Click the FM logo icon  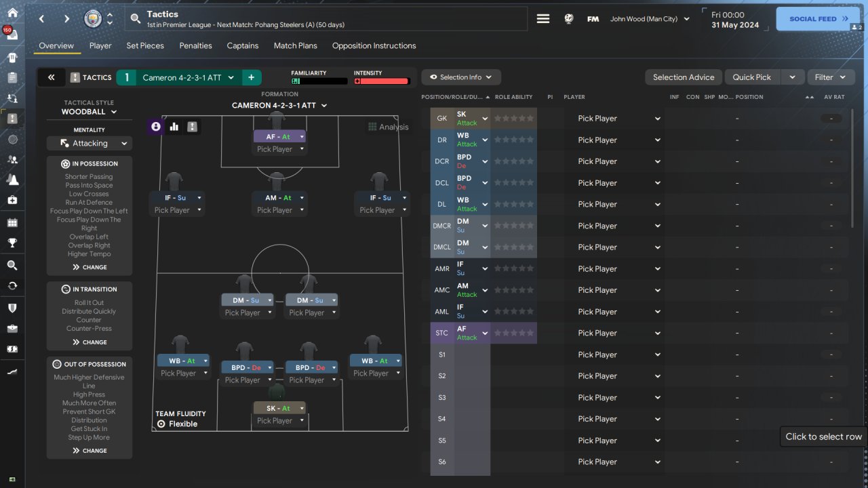[593, 19]
